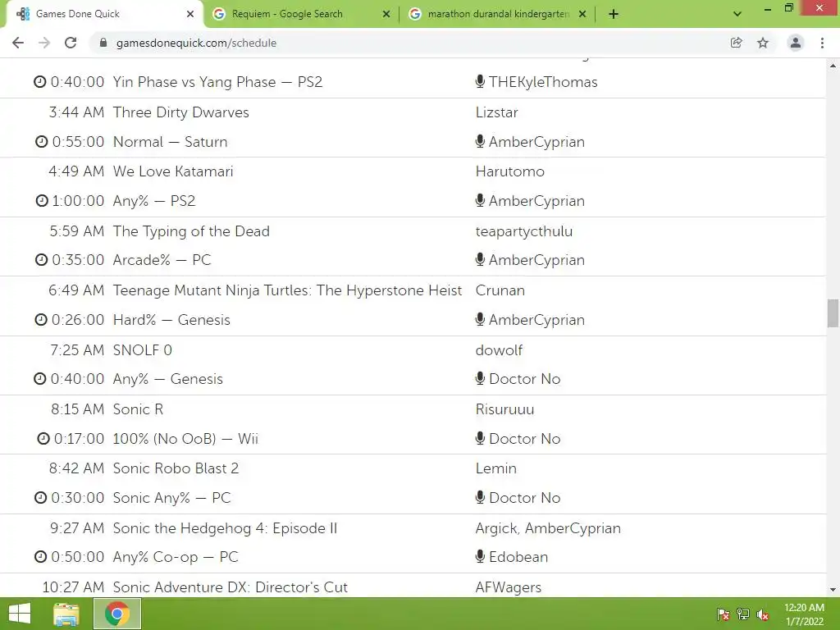The image size is (840, 630).
Task: Reload the schedule page
Action: pos(71,43)
